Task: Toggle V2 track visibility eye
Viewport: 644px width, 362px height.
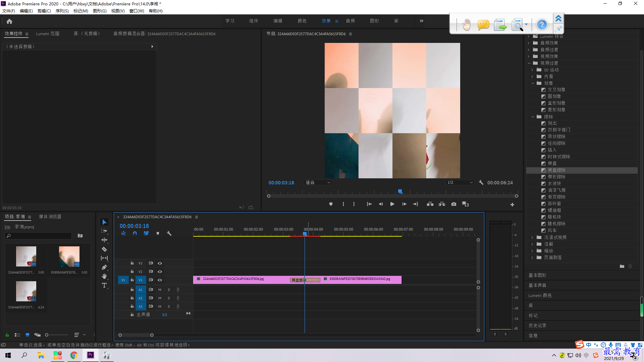Action: (x=160, y=272)
